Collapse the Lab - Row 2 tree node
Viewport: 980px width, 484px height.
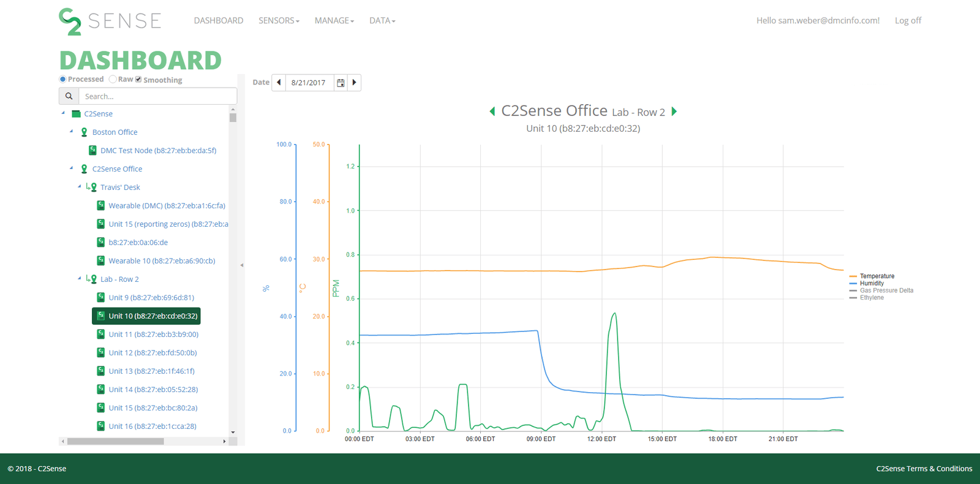point(79,278)
